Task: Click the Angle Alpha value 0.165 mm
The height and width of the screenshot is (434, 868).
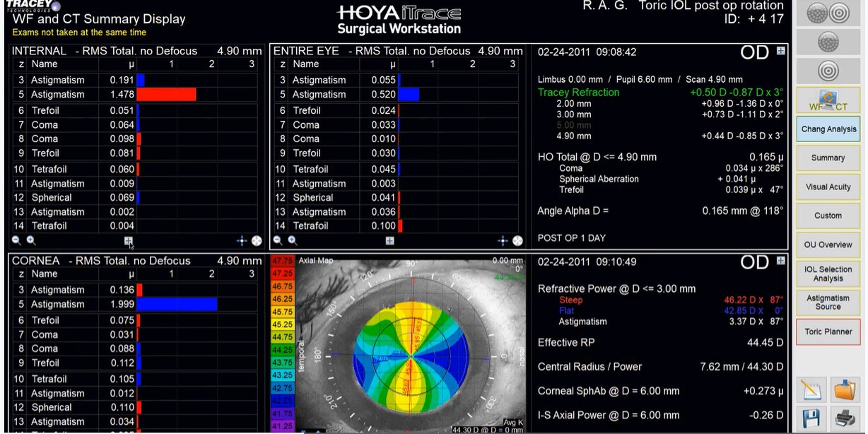Action: pos(743,211)
